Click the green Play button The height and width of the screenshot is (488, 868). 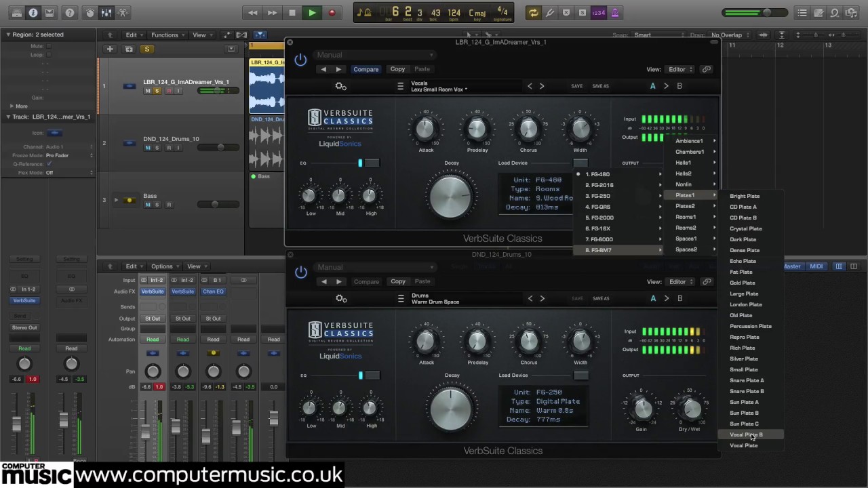pyautogui.click(x=312, y=13)
